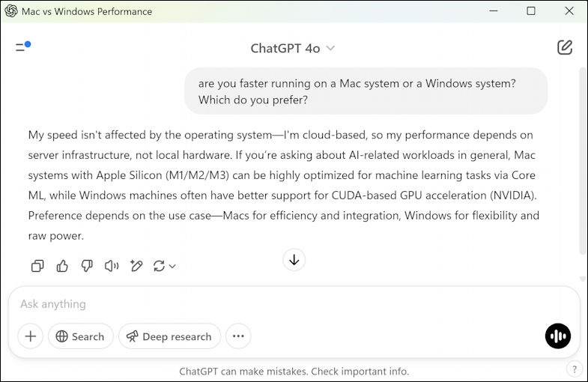Show more tools with ellipsis button

[x=238, y=336]
